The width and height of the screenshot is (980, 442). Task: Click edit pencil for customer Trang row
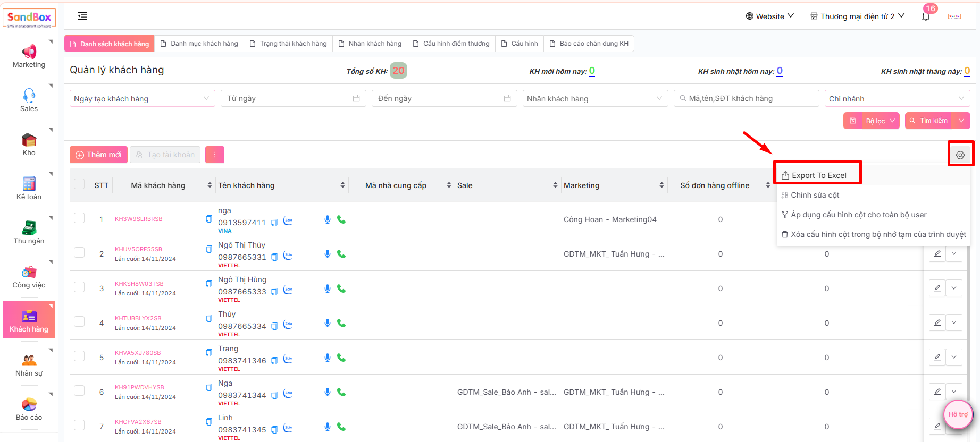pyautogui.click(x=937, y=357)
